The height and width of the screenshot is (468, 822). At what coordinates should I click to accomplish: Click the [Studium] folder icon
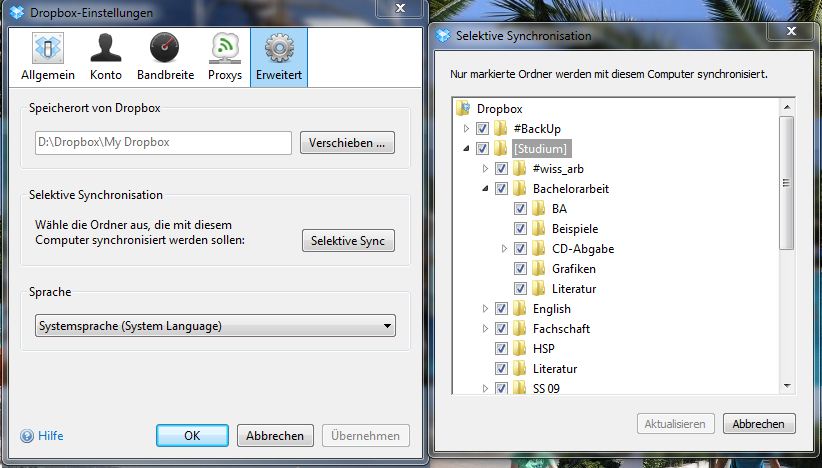pos(501,148)
